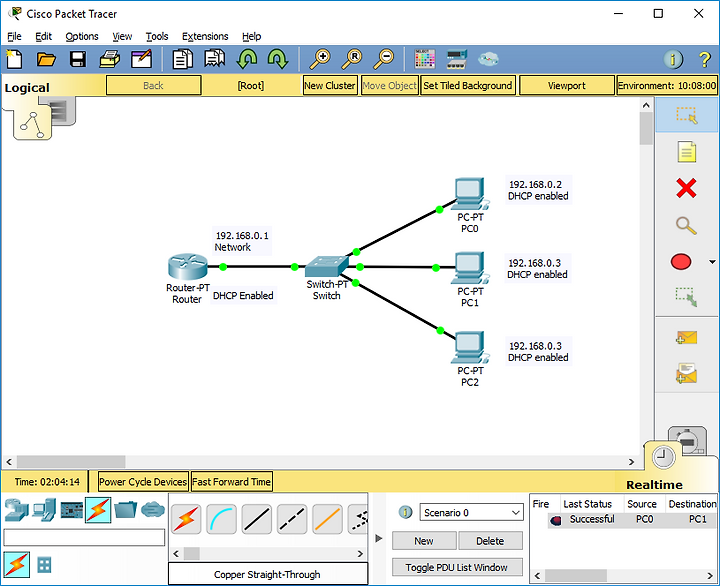This screenshot has height=586, width=720.
Task: Choose the Place Note tool
Action: click(x=686, y=152)
